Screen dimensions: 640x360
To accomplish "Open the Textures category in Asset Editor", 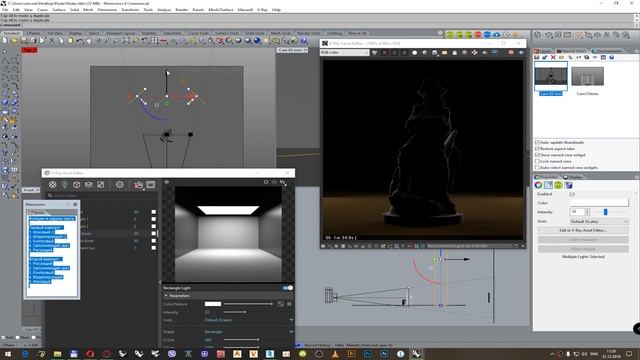I will (x=100, y=185).
